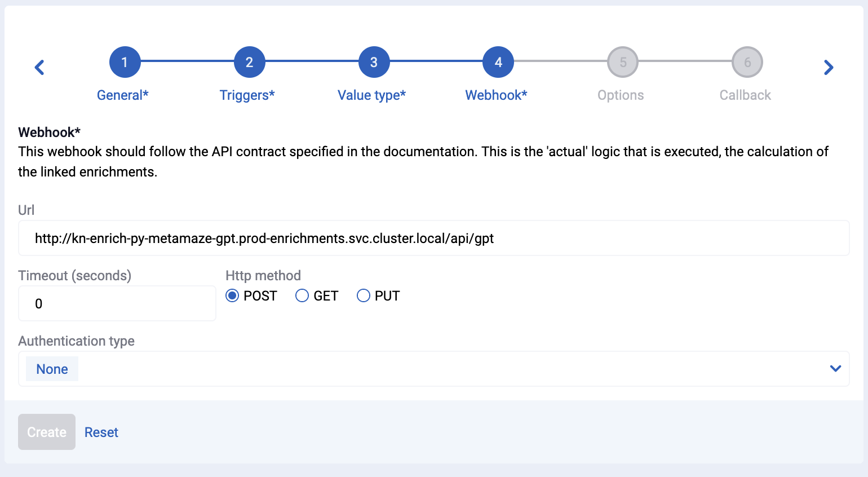Click step 2 circle in the wizard

(249, 62)
